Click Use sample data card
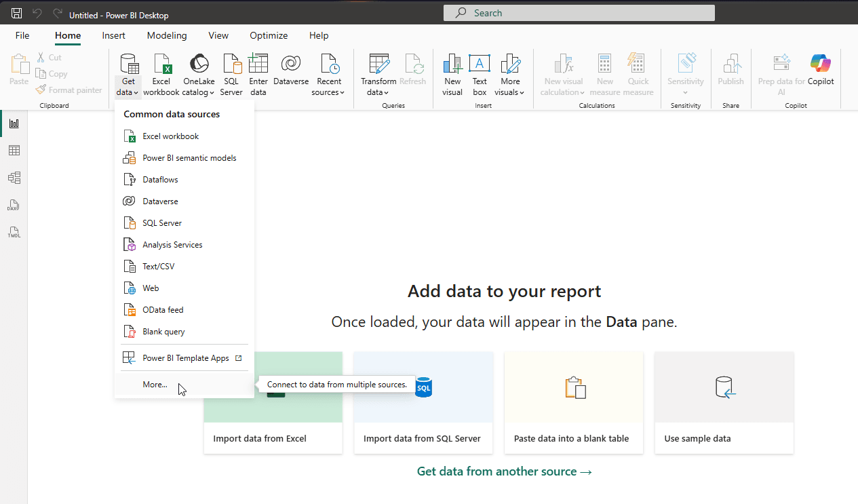 coord(724,403)
